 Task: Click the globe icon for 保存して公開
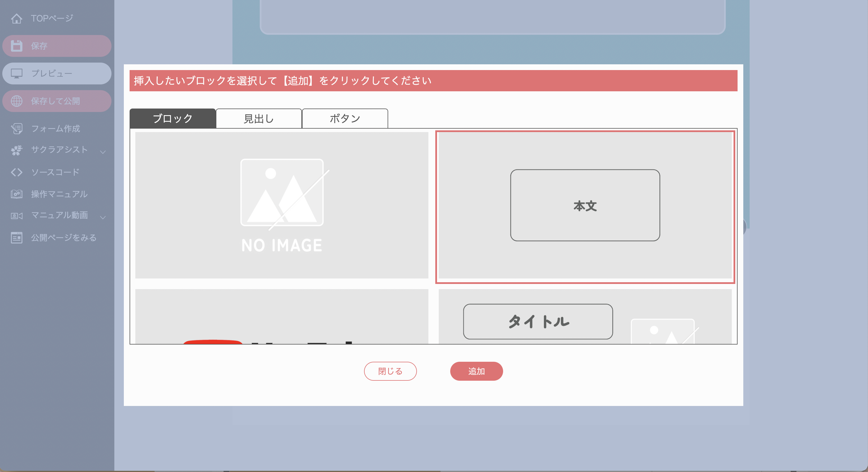(x=16, y=101)
